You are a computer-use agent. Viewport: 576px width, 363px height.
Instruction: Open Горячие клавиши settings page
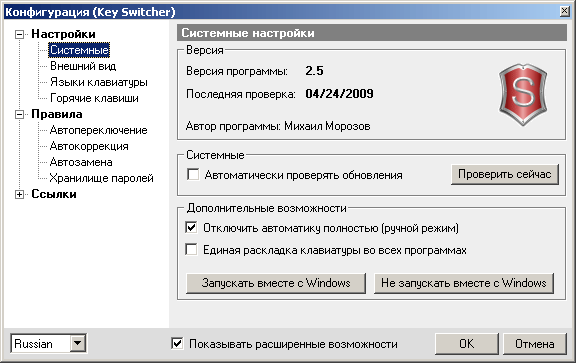pyautogui.click(x=94, y=98)
